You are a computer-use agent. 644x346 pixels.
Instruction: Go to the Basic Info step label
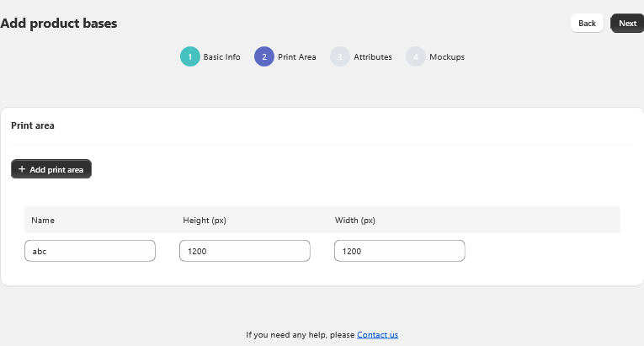tap(221, 57)
